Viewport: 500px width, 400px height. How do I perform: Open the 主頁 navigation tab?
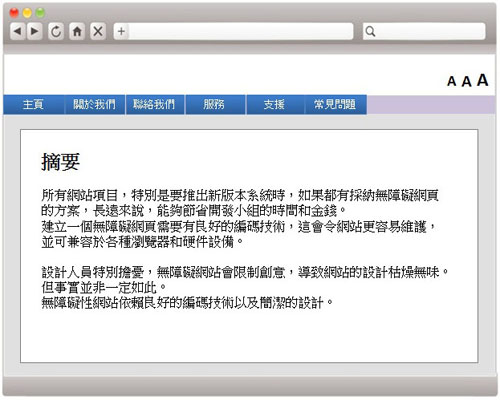tap(33, 105)
